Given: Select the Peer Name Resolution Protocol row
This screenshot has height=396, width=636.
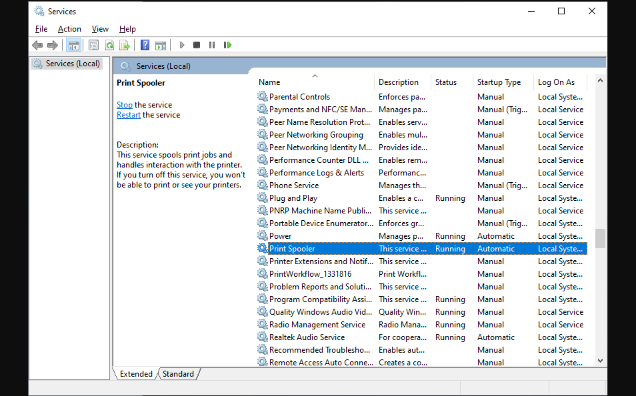Looking at the screenshot, I should click(x=422, y=122).
